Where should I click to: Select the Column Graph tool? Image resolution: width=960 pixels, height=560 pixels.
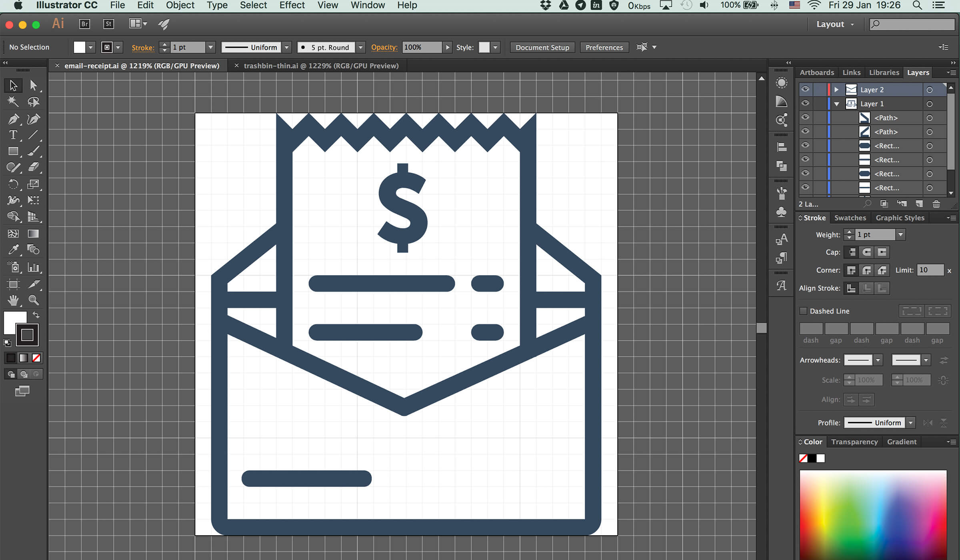coord(33,267)
